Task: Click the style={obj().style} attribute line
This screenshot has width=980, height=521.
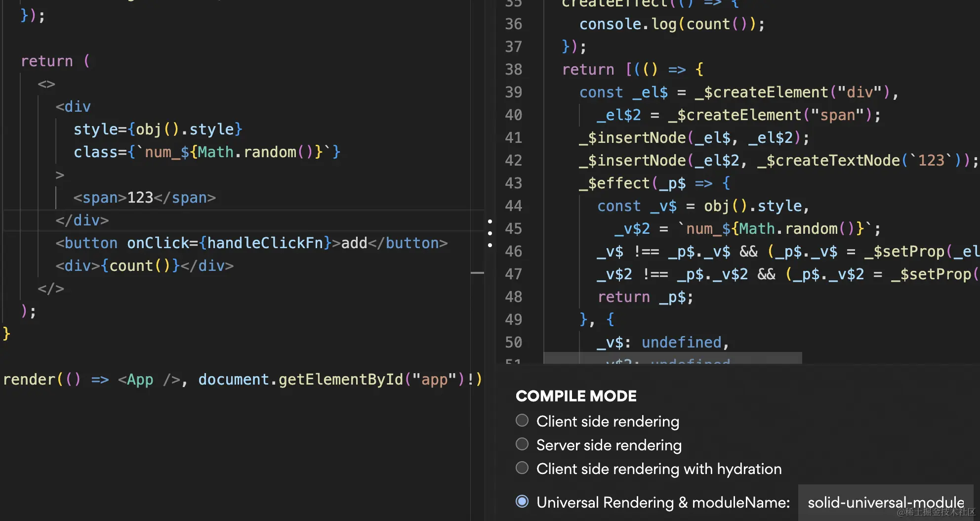Action: (158, 130)
